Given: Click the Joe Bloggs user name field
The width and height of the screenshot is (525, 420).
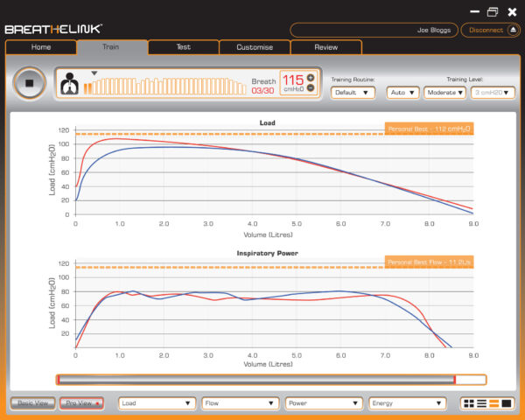Looking at the screenshot, I should pos(374,30).
